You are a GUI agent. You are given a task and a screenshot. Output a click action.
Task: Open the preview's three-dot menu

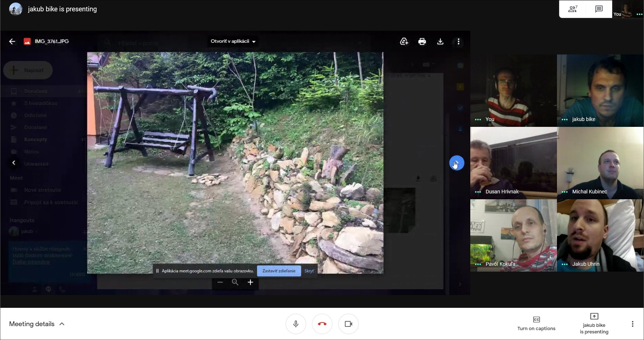pos(458,42)
